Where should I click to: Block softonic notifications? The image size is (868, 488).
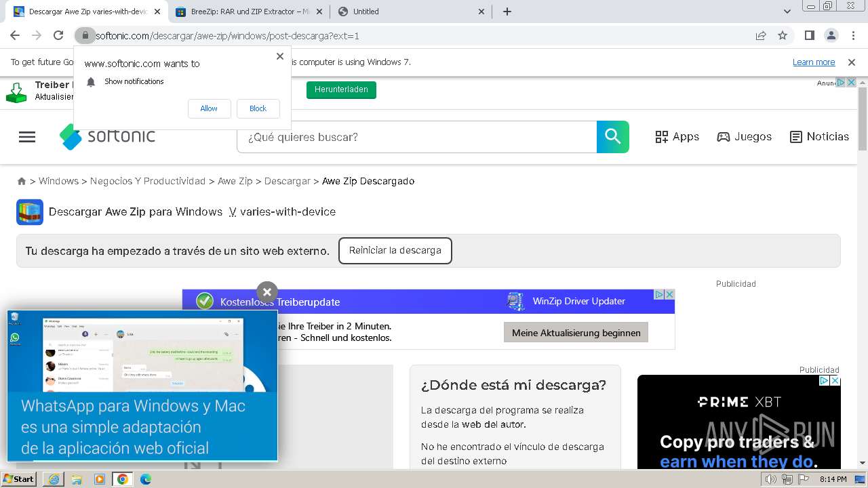coord(258,108)
